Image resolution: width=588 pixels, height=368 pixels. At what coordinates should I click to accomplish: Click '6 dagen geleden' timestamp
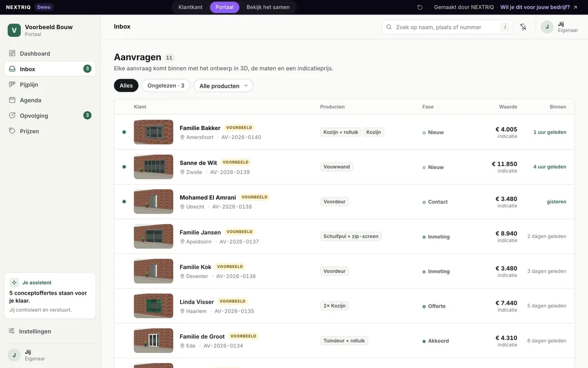tap(547, 341)
